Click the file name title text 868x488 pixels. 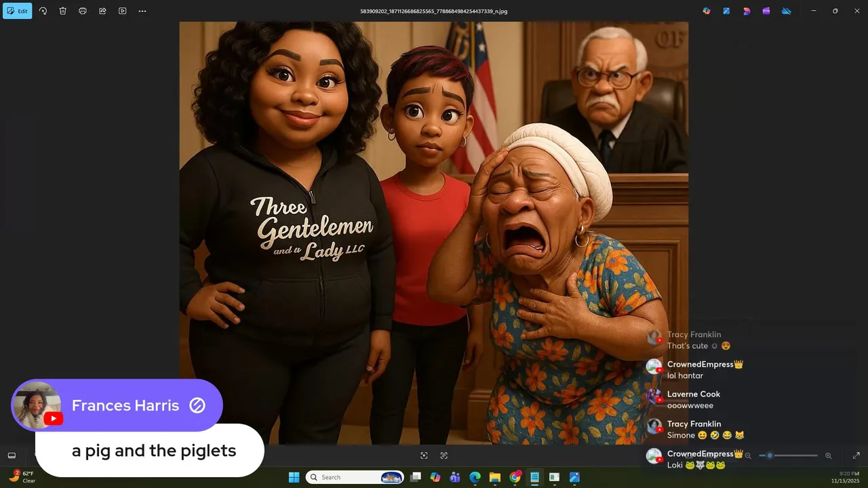(433, 11)
